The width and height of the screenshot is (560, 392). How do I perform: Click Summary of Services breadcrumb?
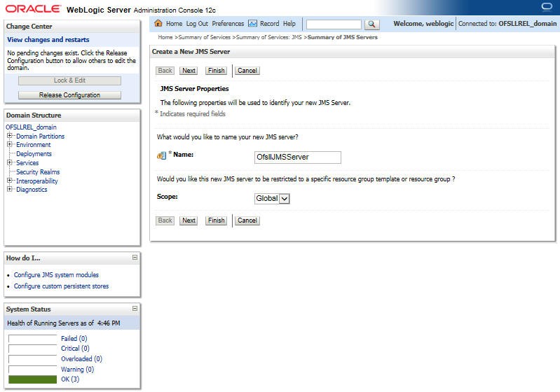pyautogui.click(x=204, y=37)
